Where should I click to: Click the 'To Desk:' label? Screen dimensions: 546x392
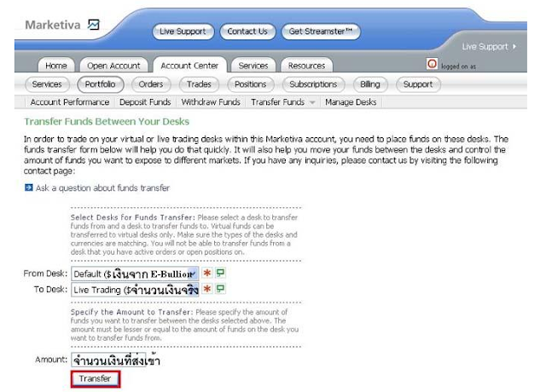point(50,290)
